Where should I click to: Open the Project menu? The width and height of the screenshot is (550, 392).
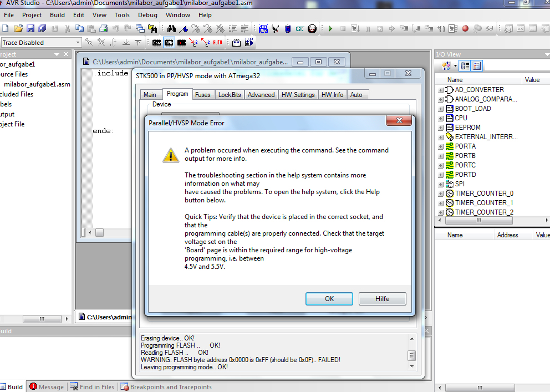click(32, 15)
